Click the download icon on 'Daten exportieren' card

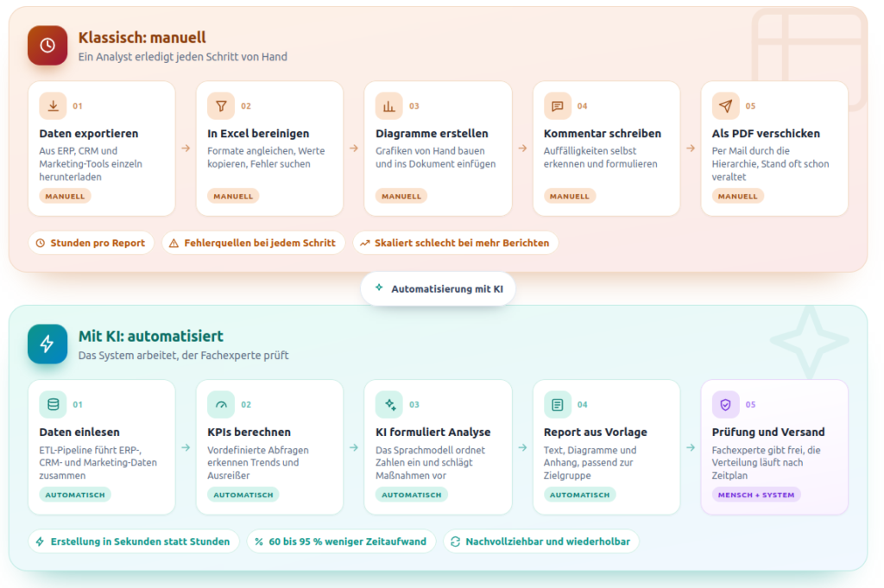(x=53, y=106)
